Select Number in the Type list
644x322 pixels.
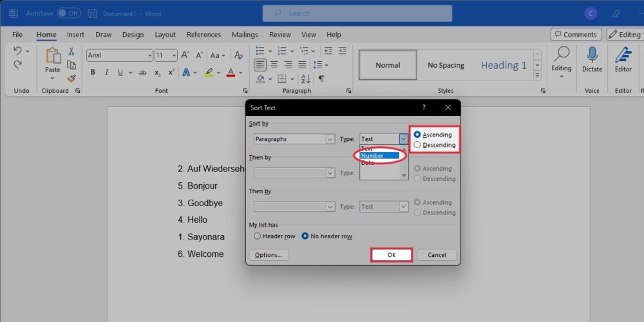click(x=380, y=156)
